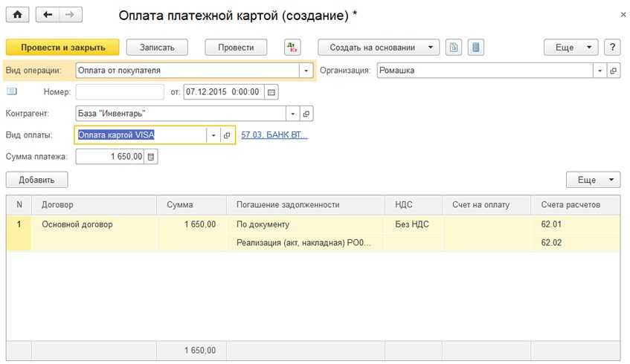Viewport: 630px width, 364px height.
Task: Open the Контрагент record via open icon
Action: (306, 114)
